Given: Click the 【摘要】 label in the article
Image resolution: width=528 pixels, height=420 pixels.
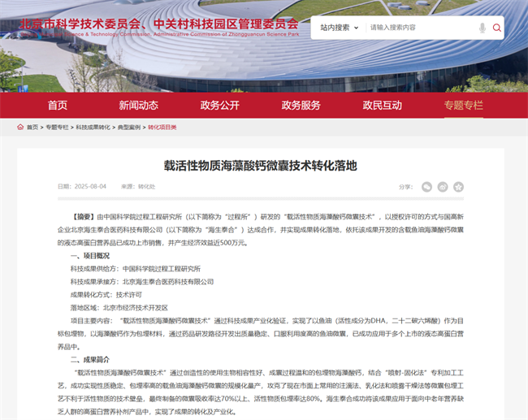Looking at the screenshot, I should (x=83, y=217).
